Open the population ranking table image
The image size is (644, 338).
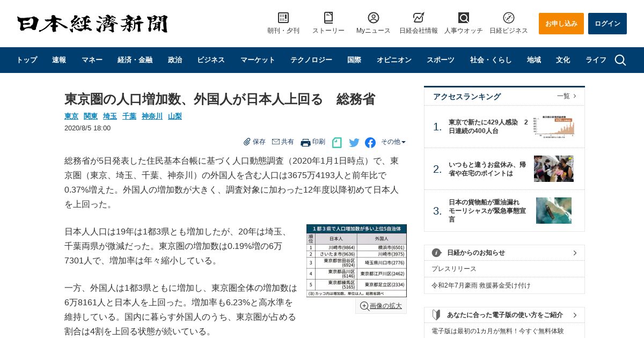coord(356,261)
